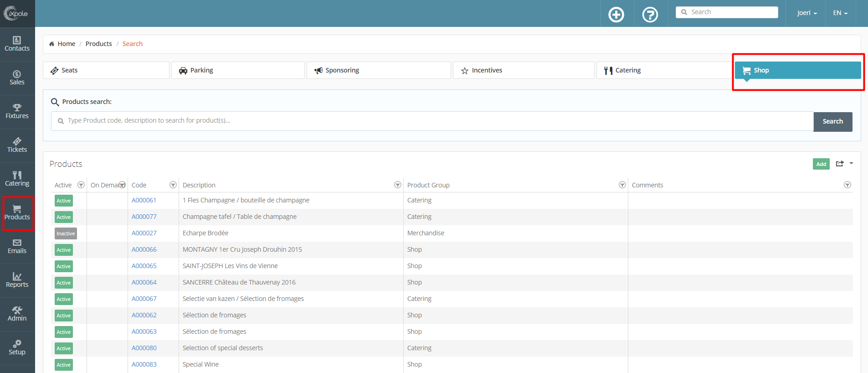Viewport: 868px width, 373px height.
Task: Toggle the Inactive badge for Echarpe Brodée
Action: 66,233
